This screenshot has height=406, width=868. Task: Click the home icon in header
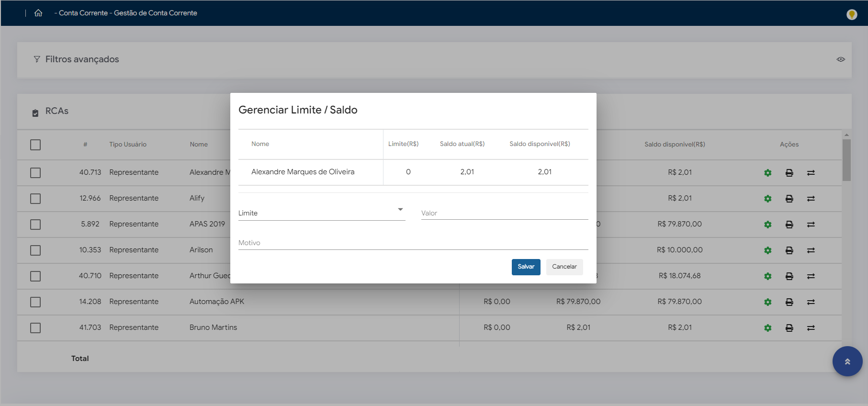tap(38, 13)
